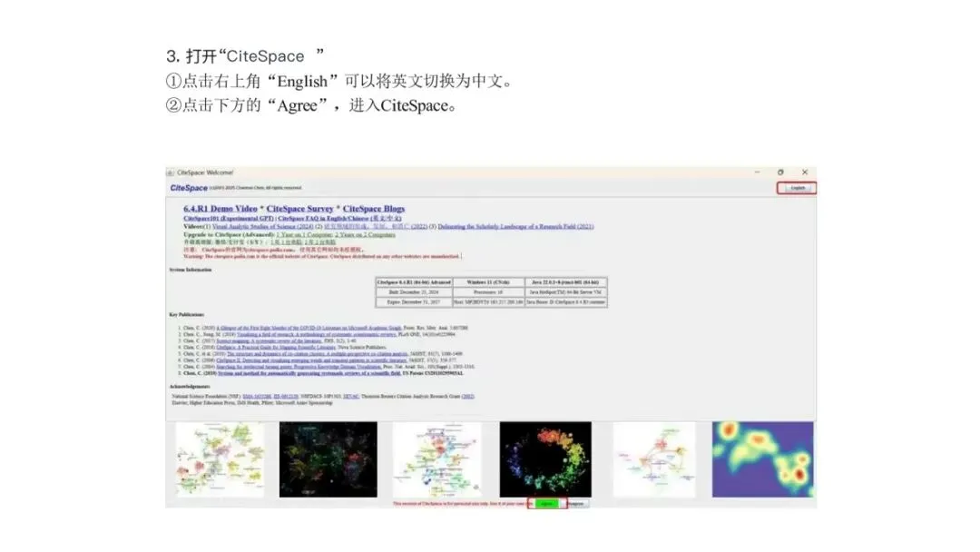The width and height of the screenshot is (980, 552).
Task: Open the CiteSpace II publication link
Action: [x=311, y=360]
